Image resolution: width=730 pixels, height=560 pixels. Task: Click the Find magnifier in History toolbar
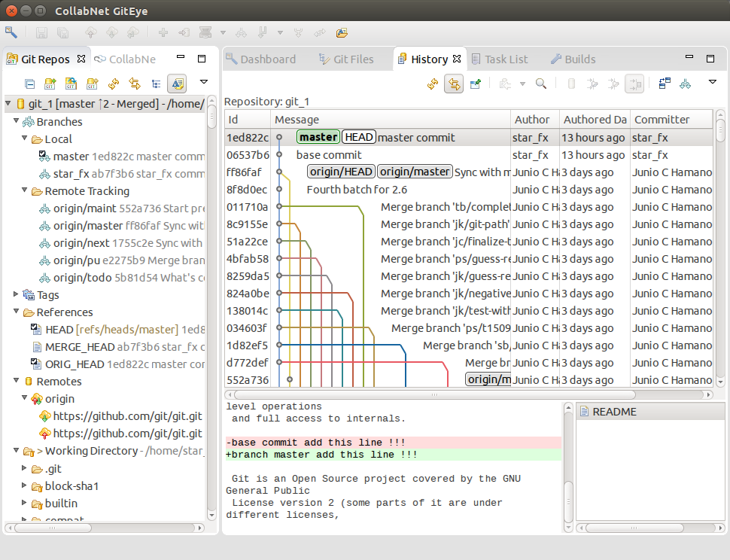click(540, 84)
